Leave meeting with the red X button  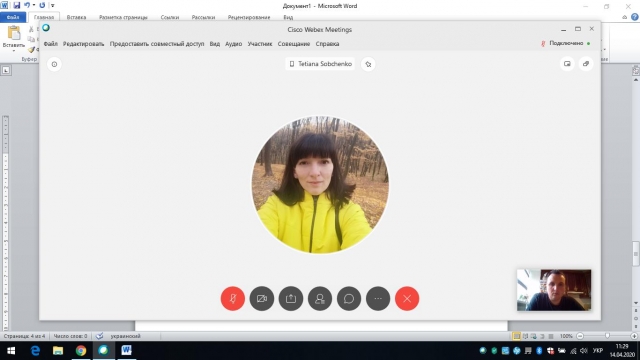point(407,299)
